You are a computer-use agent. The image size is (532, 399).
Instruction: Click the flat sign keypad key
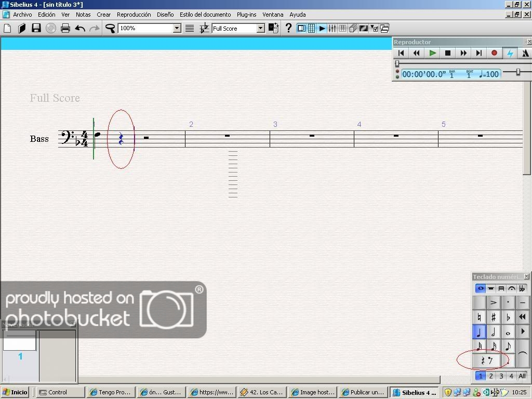[508, 317]
